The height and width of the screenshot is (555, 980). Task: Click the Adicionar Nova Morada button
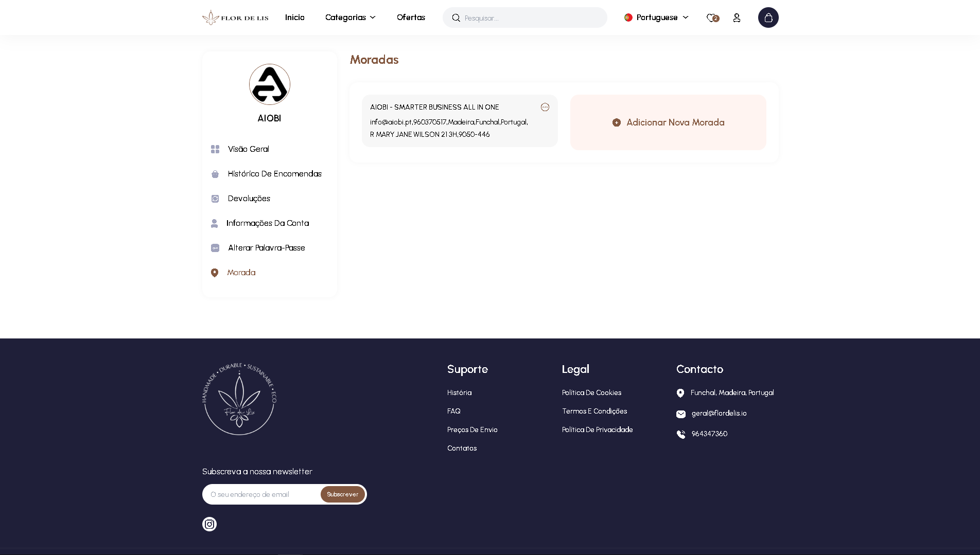(668, 122)
